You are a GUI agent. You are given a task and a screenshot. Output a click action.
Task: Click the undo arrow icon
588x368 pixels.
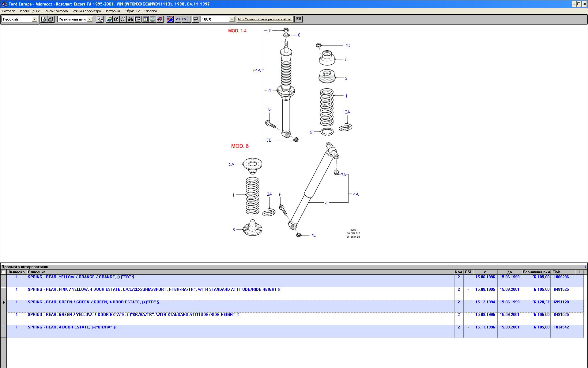178,19
